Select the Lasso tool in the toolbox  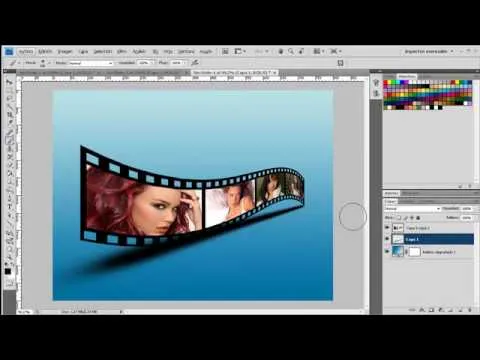9,98
